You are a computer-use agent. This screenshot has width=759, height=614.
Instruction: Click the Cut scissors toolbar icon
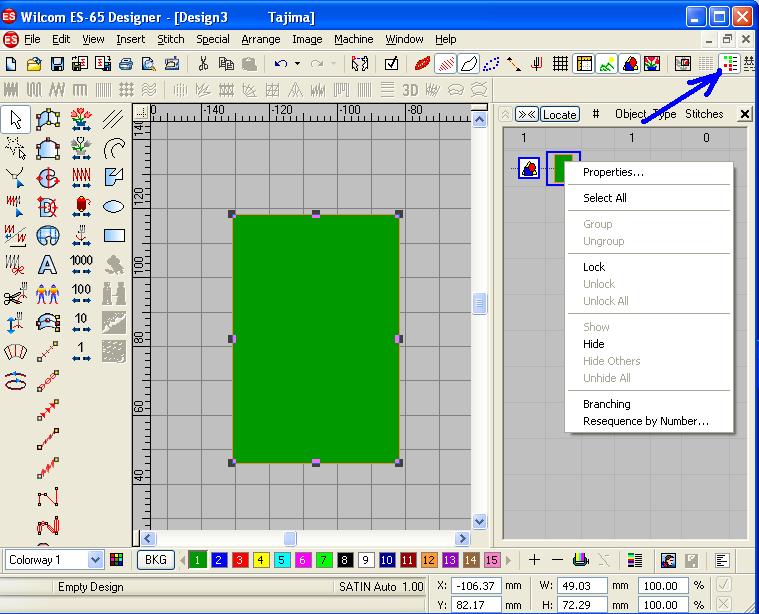point(203,64)
